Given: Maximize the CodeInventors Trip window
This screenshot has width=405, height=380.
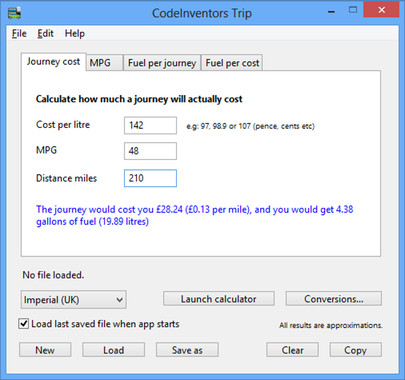Looking at the screenshot, I should coord(353,11).
